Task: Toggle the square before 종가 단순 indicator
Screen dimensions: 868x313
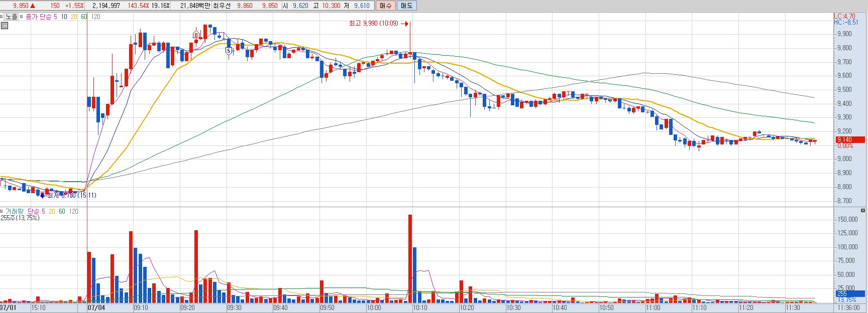Action: (x=22, y=17)
